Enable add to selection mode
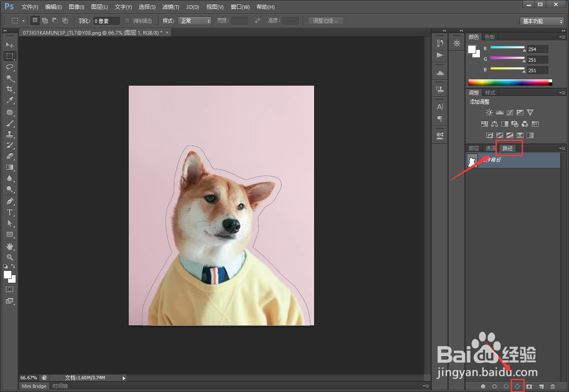Viewport: 569px width, 392px height. pos(45,20)
